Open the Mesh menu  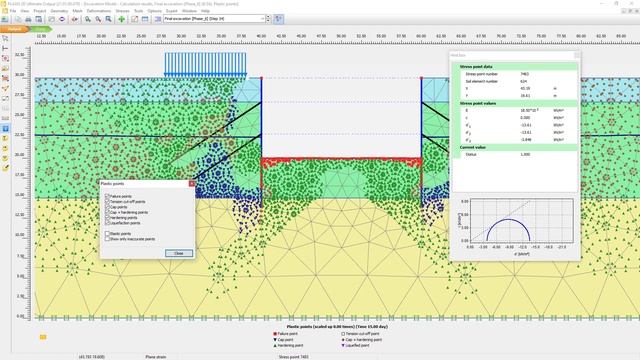[77, 11]
